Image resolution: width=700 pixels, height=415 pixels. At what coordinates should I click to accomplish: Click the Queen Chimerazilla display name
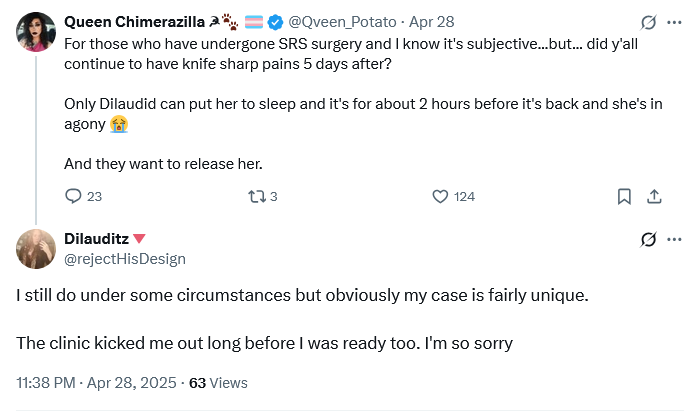(134, 22)
